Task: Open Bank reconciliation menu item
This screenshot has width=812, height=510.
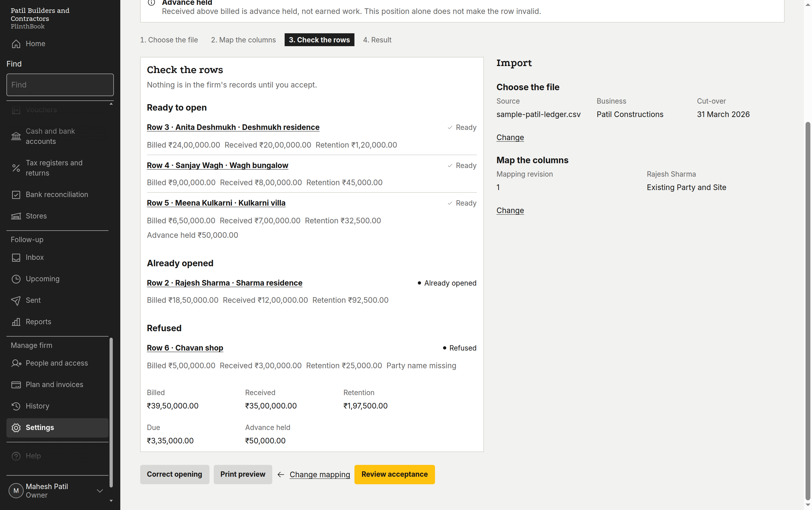Action: (x=57, y=195)
